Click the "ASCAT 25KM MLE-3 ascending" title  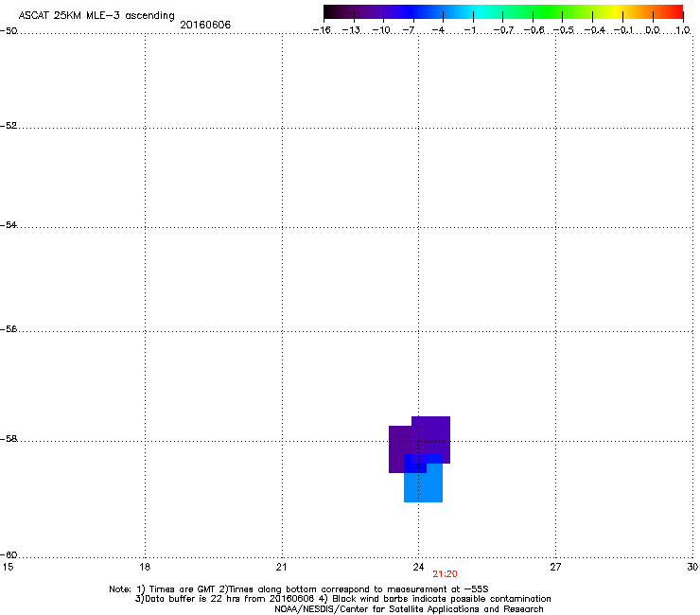click(x=96, y=15)
